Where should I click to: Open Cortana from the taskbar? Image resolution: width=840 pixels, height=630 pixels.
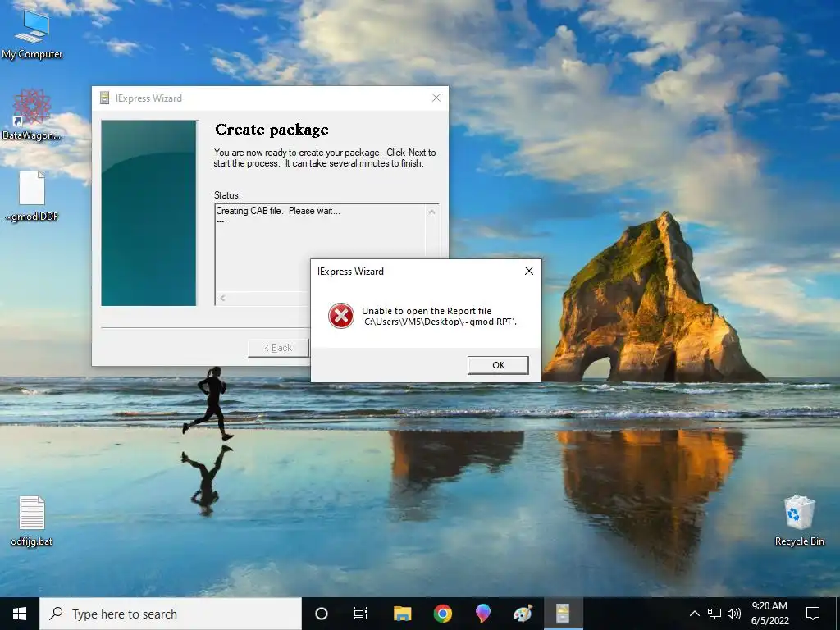click(x=322, y=614)
